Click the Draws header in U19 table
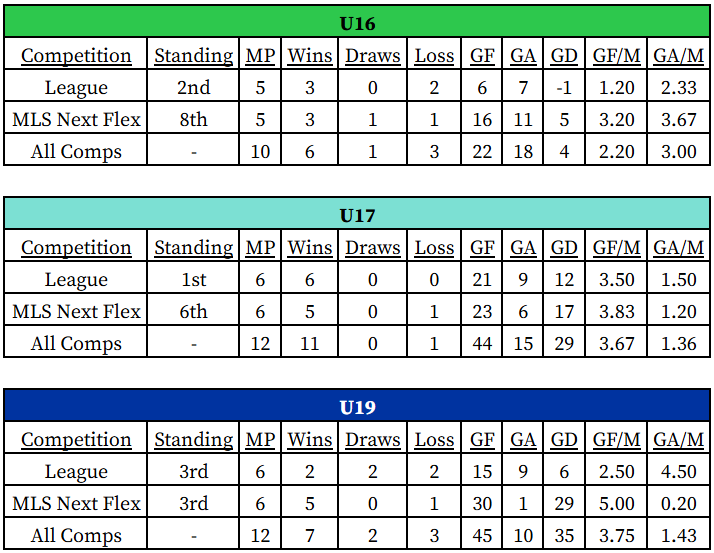Screen dimensions: 714x553 (373, 440)
